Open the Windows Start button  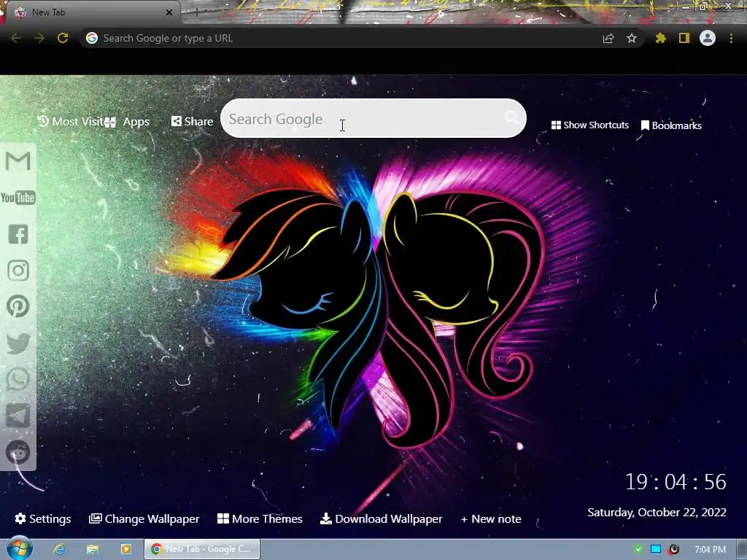click(x=19, y=549)
